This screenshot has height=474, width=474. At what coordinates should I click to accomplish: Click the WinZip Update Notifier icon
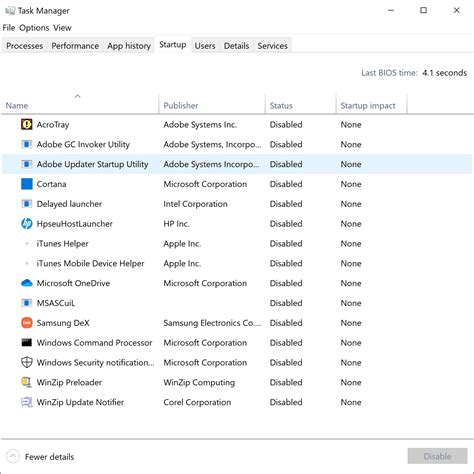coord(27,402)
